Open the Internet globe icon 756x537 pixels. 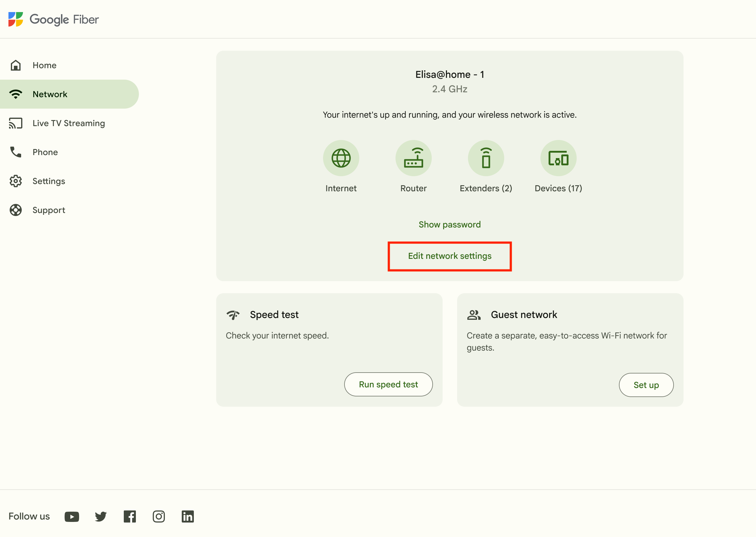pyautogui.click(x=341, y=158)
